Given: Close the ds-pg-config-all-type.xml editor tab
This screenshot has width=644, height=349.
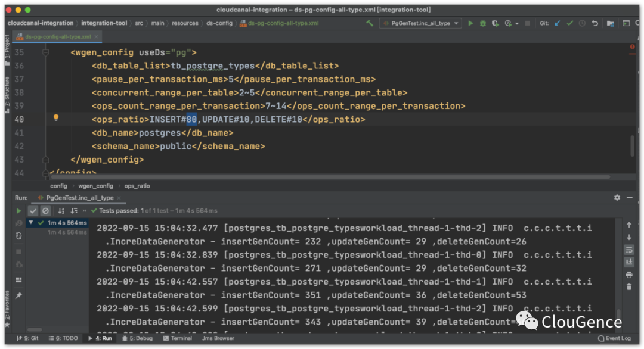Looking at the screenshot, I should coord(97,36).
